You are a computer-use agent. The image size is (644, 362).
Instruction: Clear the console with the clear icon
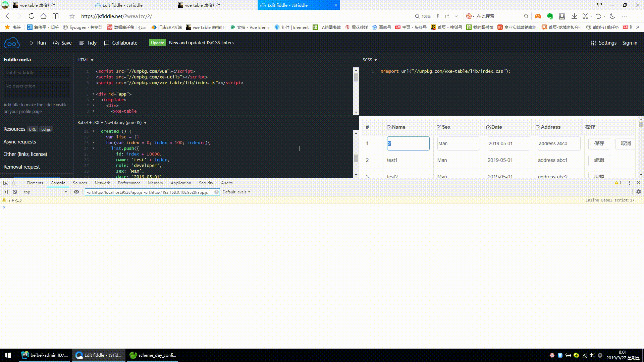point(15,192)
